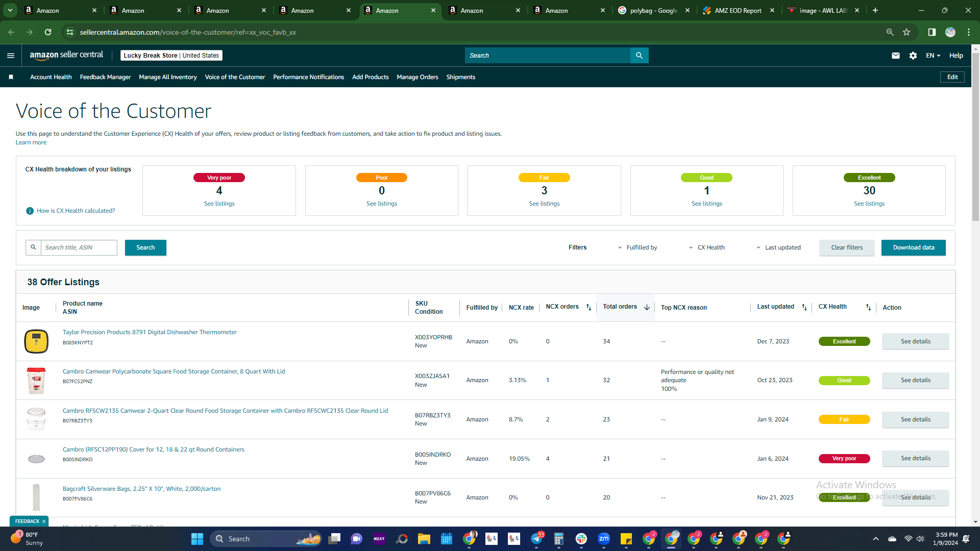The height and width of the screenshot is (551, 980).
Task: Open Windows Start menu
Action: (x=197, y=539)
